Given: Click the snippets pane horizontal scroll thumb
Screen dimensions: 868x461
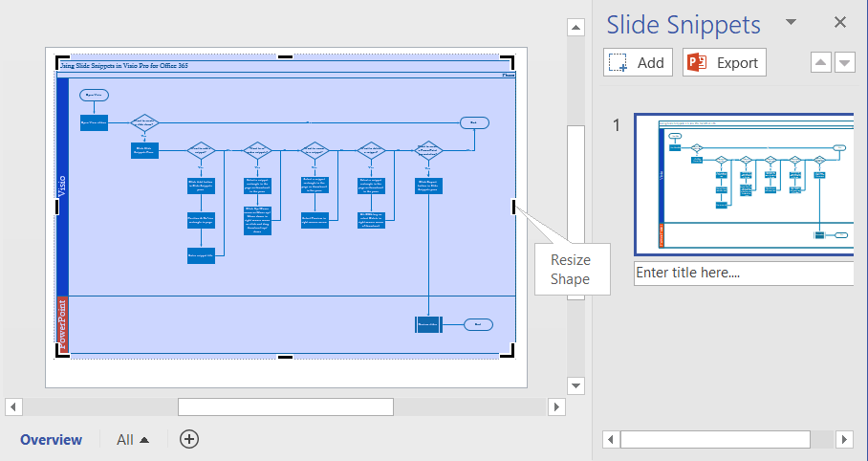Looking at the screenshot, I should (715, 440).
